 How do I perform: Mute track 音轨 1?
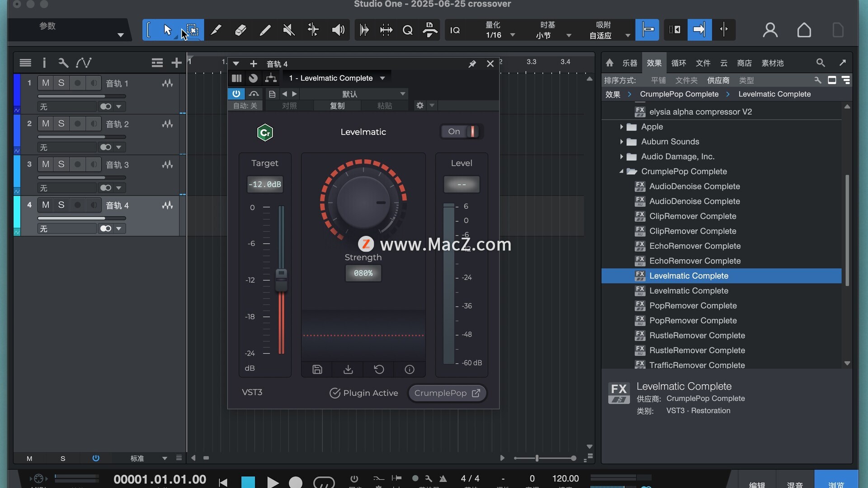pos(46,83)
